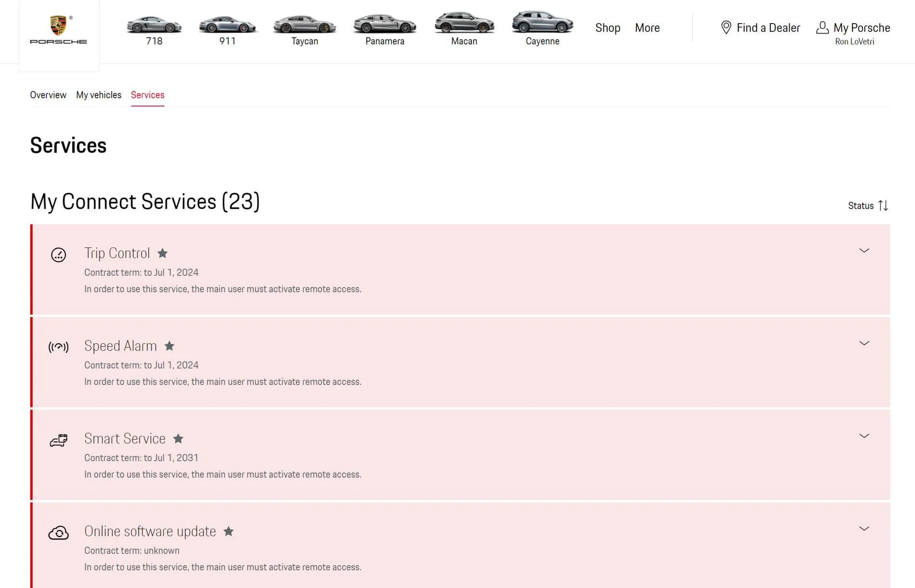This screenshot has width=915, height=588.
Task: Choose the Cayenne model image
Action: click(x=542, y=22)
